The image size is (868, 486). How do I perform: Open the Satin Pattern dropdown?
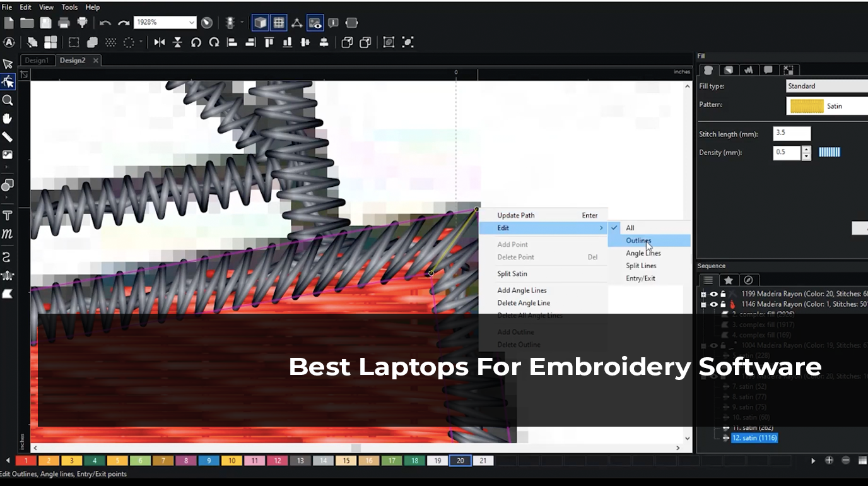tap(827, 106)
